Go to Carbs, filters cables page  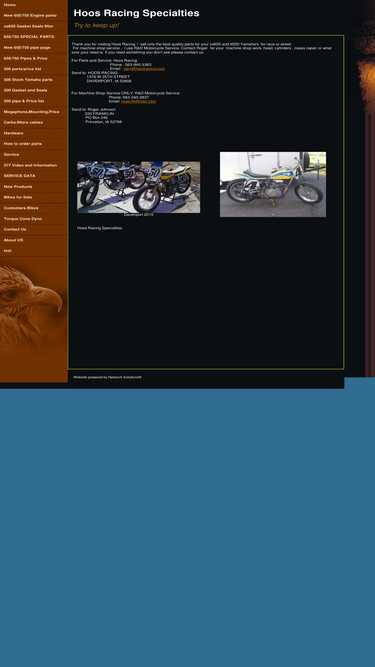pyautogui.click(x=34, y=123)
